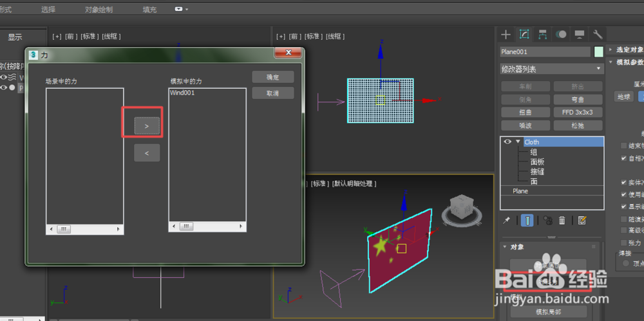Viewport: 644px width, 321px height.
Task: Open the Create command panel tab
Action: point(506,35)
